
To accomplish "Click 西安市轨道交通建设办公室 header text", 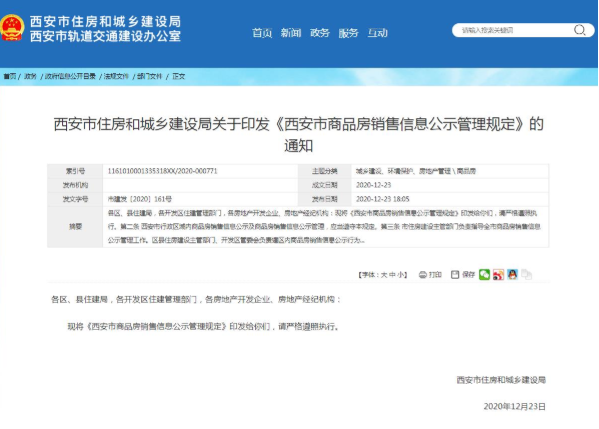I will pyautogui.click(x=105, y=36).
